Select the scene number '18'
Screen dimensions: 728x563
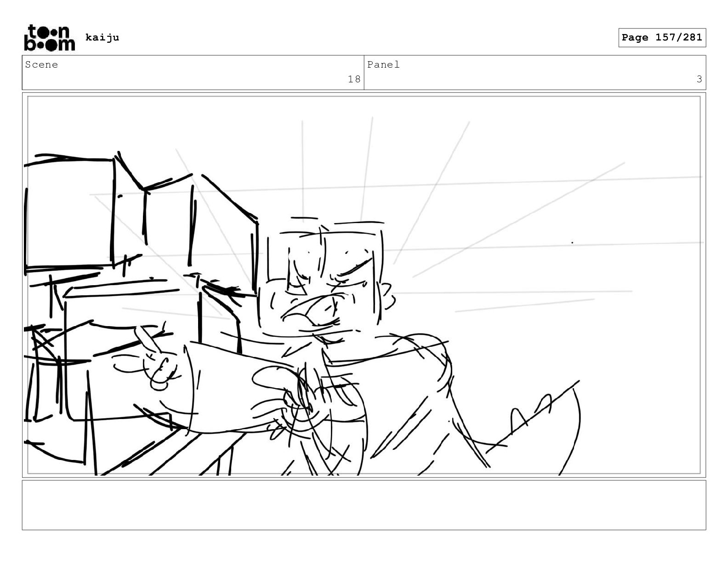(354, 79)
